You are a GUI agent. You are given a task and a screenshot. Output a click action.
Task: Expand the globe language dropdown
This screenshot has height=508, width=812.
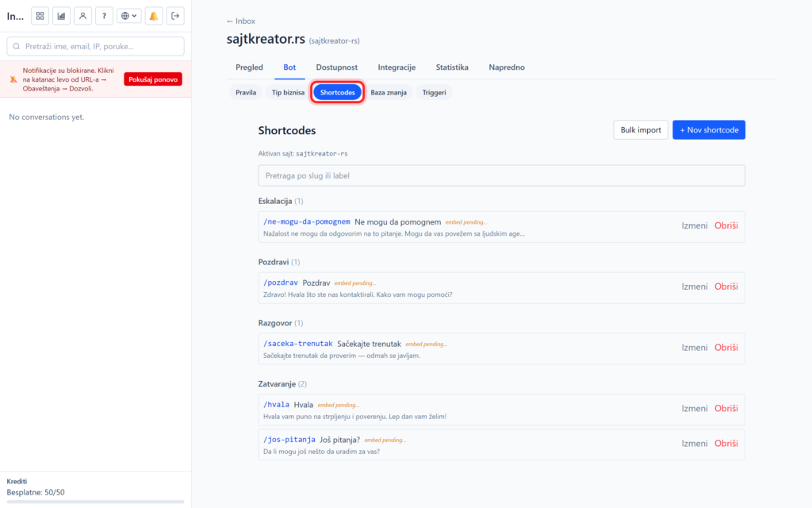click(129, 16)
